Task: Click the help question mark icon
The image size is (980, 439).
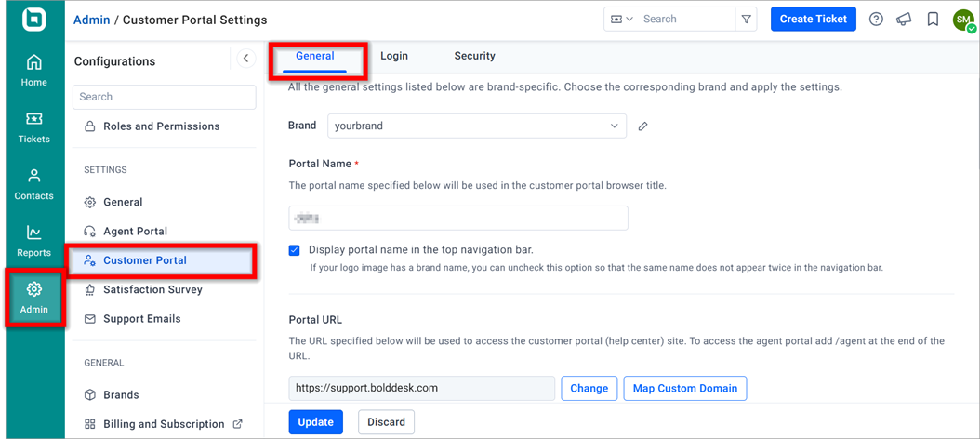Action: point(876,20)
